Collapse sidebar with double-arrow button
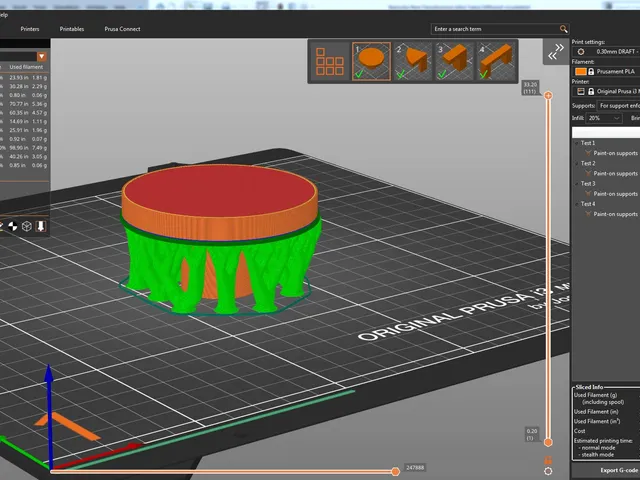 pos(556,52)
